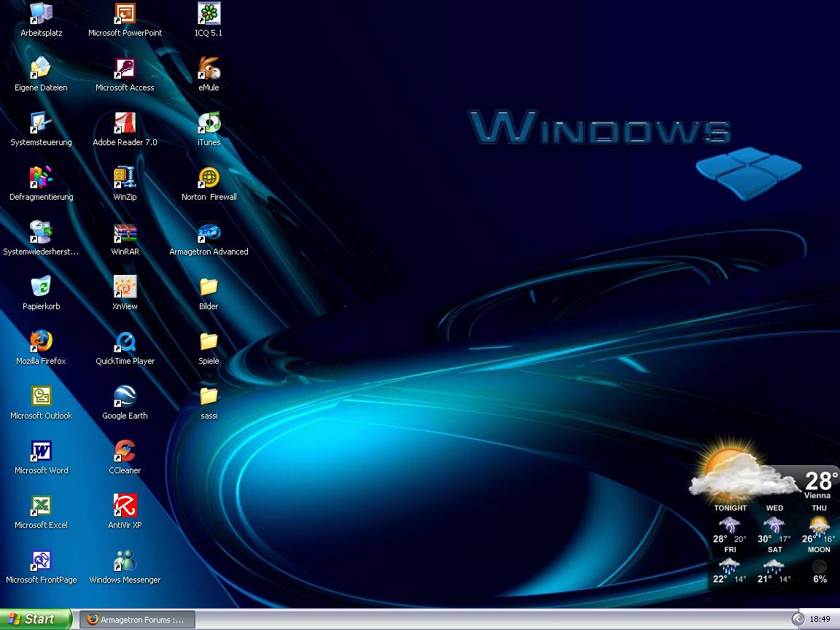The image size is (840, 630).
Task: Select the FRI forecast entry
Action: tap(730, 565)
